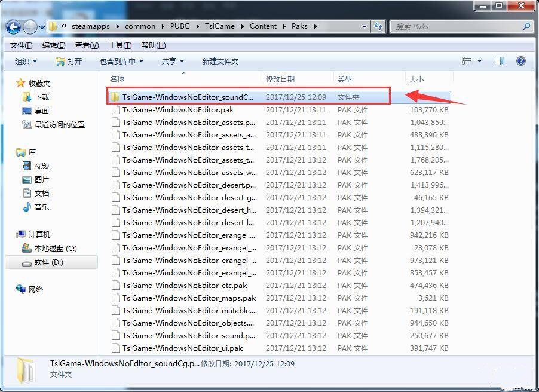Viewport: 539px width, 392px height.
Task: Open address bar history dropdown arrow
Action: [365, 26]
